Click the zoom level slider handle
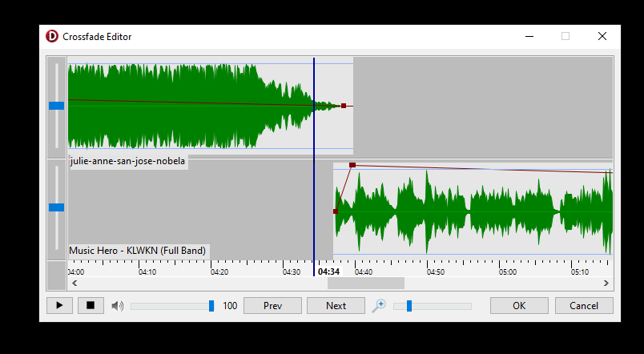 [x=409, y=305]
